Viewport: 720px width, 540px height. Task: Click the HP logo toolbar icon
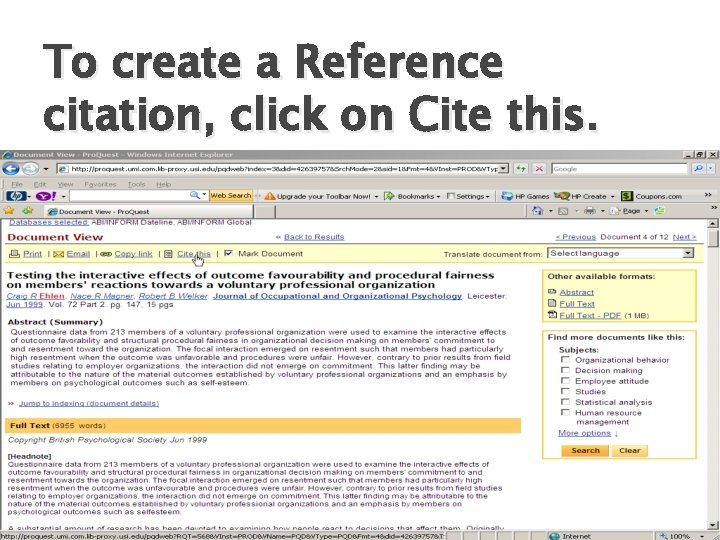pos(16,196)
